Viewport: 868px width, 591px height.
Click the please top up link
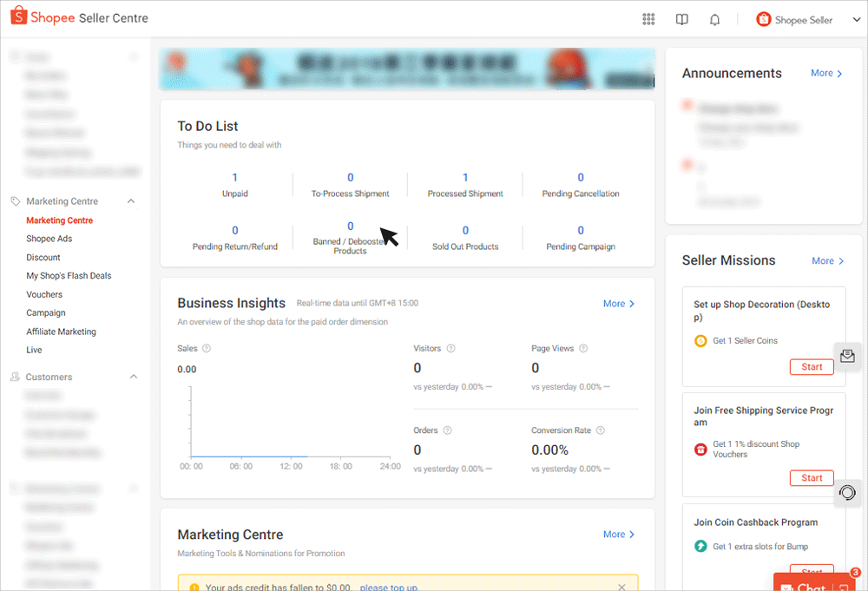click(388, 587)
